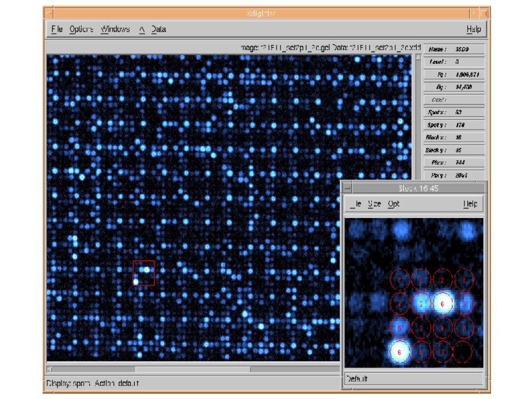This screenshot has height=399, width=532.
Task: Click the empty greyed-out field below Bg
Action: pyautogui.click(x=454, y=99)
